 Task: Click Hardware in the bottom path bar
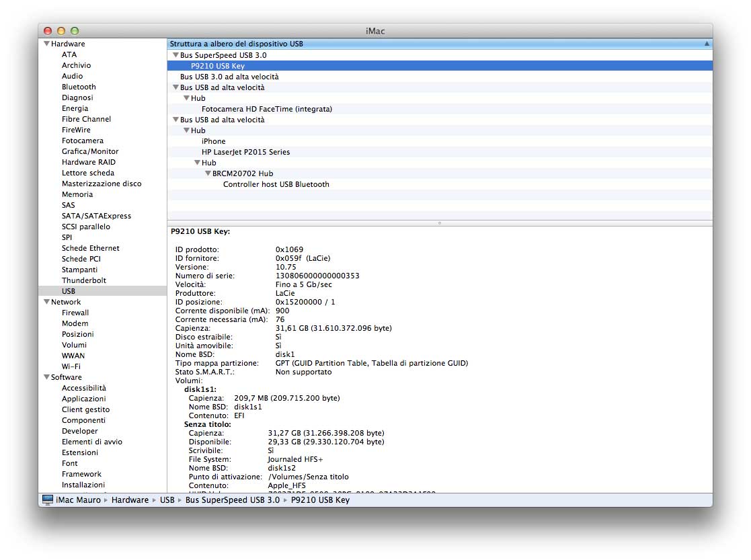[x=130, y=499]
